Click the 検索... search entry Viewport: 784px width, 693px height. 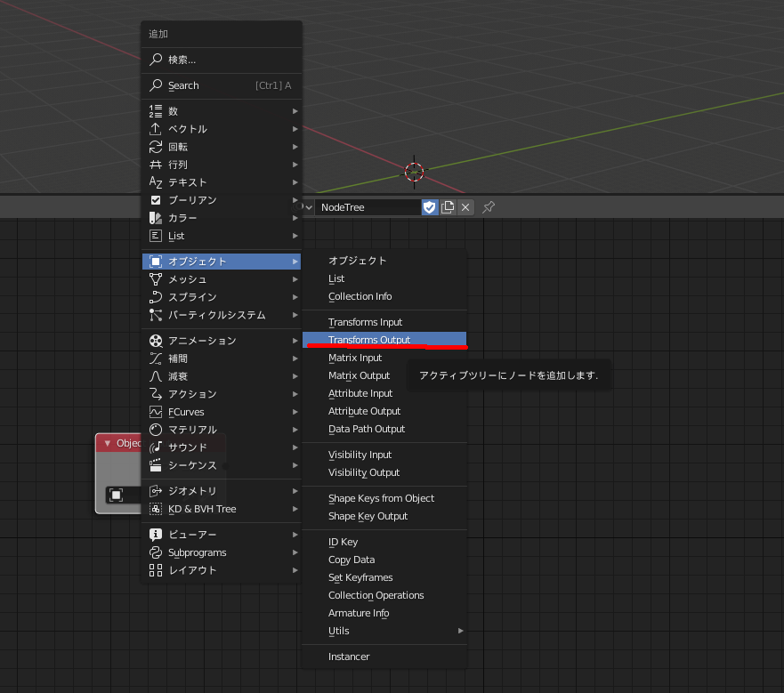coord(222,60)
